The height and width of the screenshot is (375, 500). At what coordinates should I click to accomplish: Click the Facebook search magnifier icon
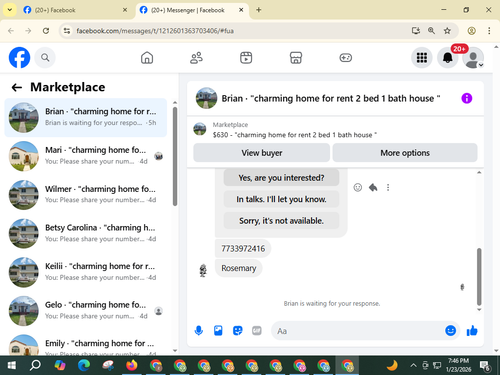[x=45, y=58]
